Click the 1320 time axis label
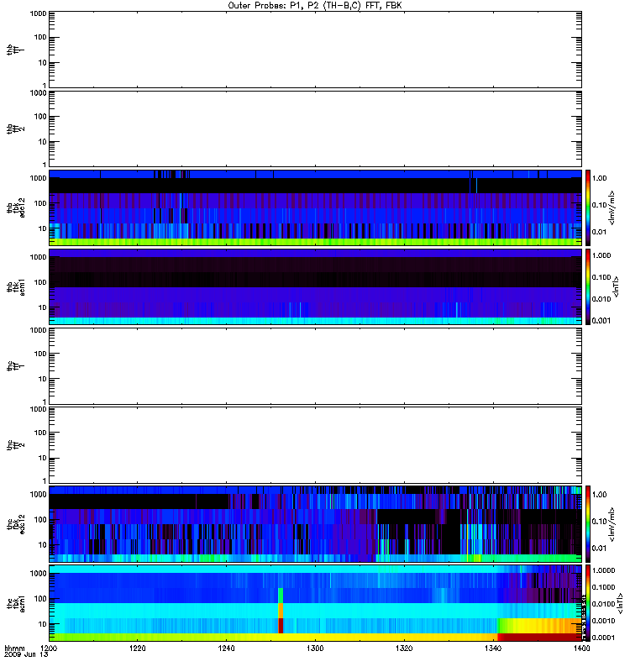Viewport: 630px width, 672px height. [404, 648]
